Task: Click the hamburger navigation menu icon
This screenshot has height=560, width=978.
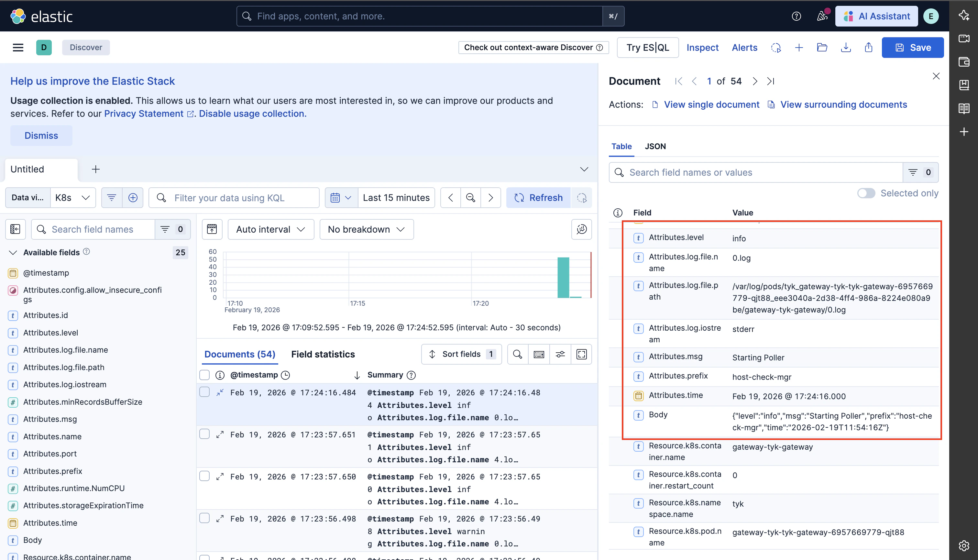Action: tap(18, 47)
